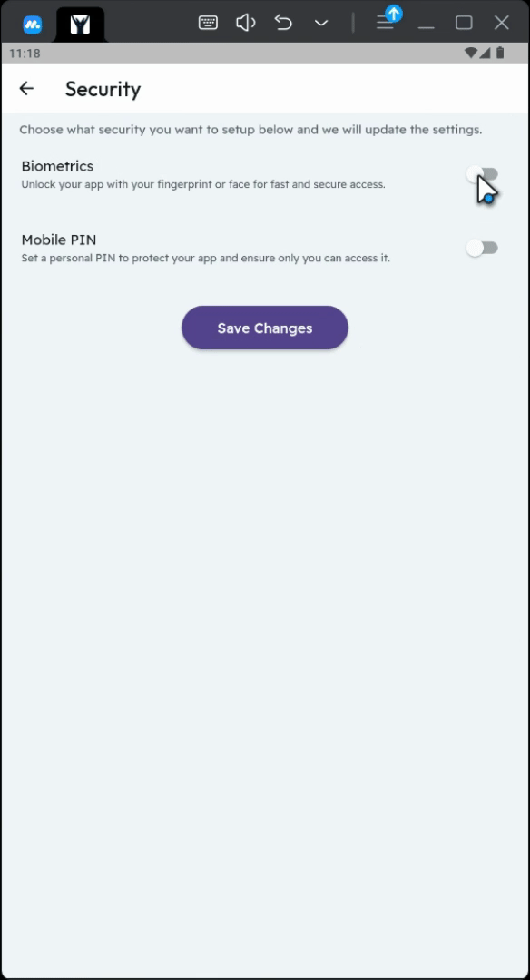530x980 pixels.
Task: Enable the Biometrics toggle
Action: pyautogui.click(x=482, y=174)
